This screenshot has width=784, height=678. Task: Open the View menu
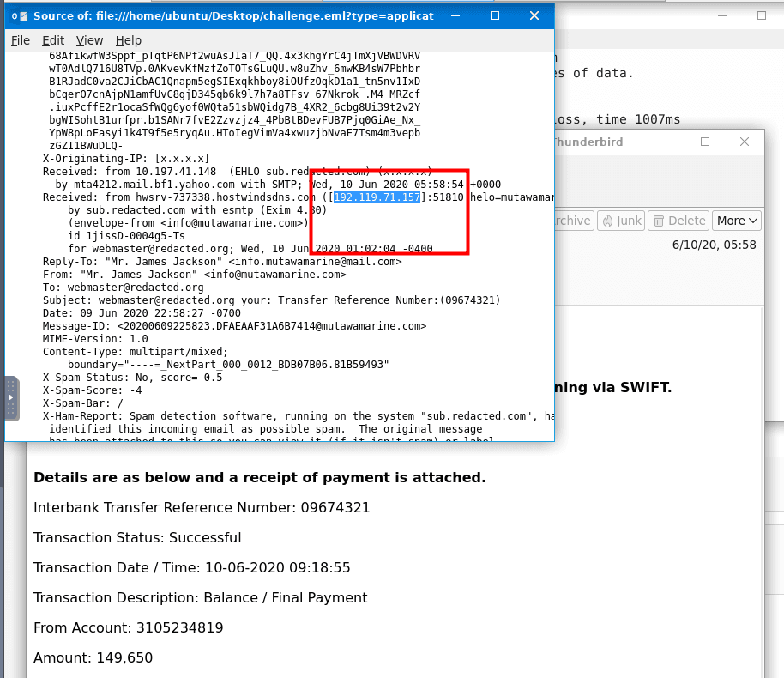coord(89,40)
